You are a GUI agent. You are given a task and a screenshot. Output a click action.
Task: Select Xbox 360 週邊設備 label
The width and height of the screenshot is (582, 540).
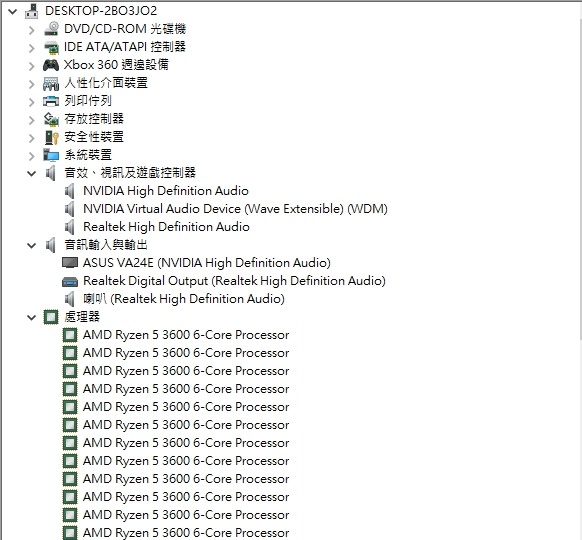pos(116,65)
